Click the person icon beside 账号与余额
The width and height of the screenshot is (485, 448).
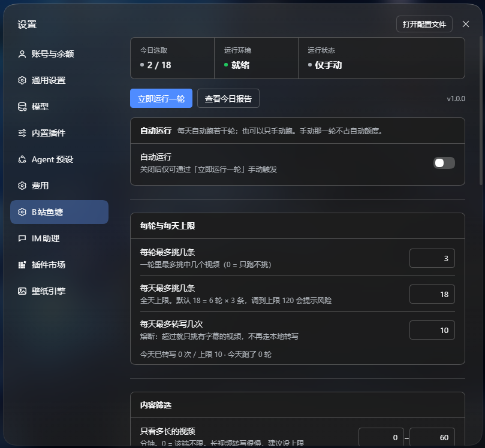[x=22, y=54]
